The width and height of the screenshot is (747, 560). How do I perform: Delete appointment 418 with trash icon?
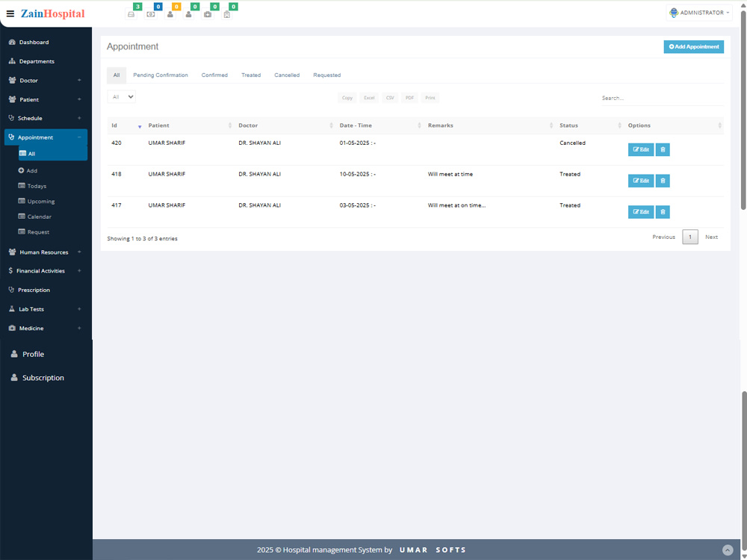pos(663,181)
